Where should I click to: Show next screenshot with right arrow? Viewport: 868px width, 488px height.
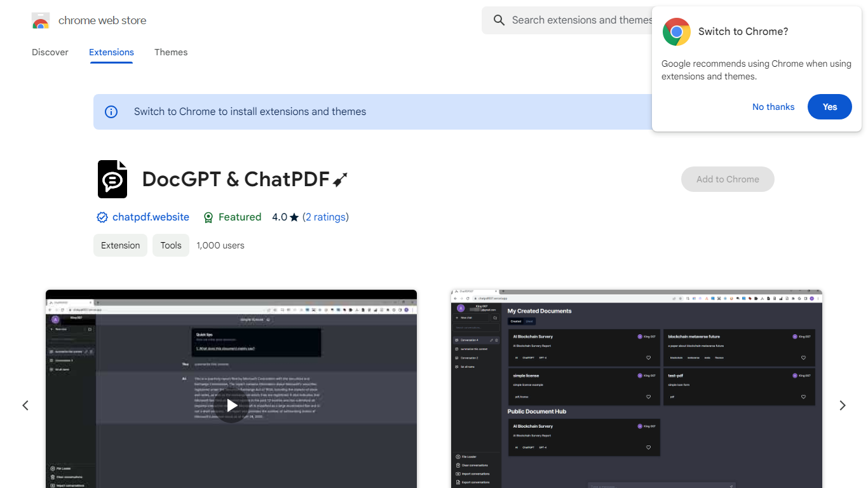[x=842, y=405]
